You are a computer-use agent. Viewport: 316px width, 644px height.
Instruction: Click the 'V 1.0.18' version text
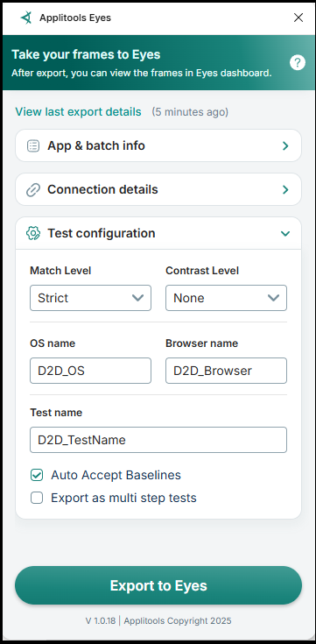pos(100,620)
